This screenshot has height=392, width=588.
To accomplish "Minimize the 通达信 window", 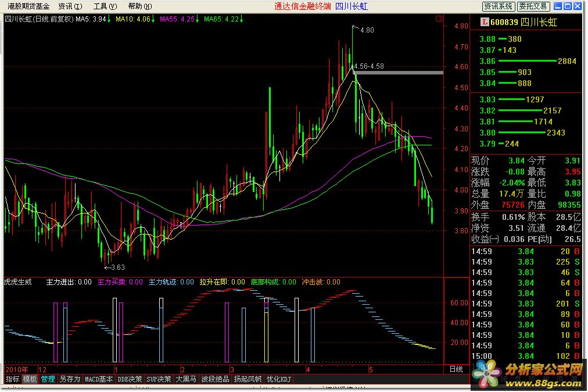I will click(558, 6).
